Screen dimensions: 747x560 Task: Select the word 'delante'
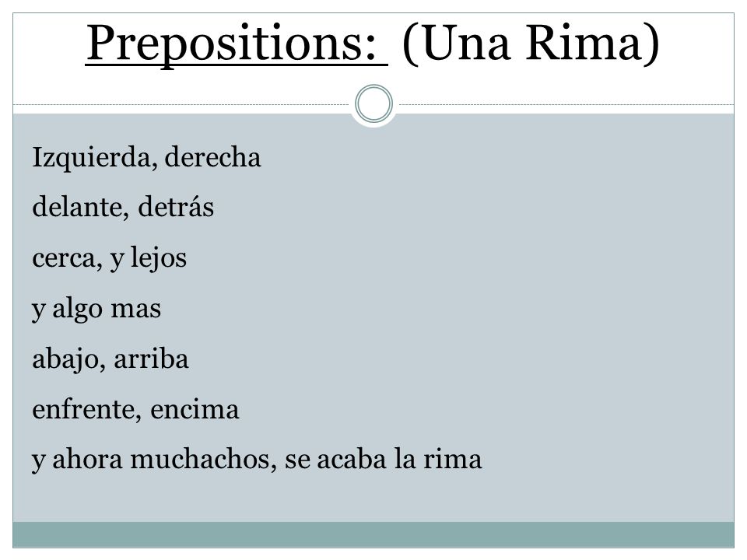(76, 207)
